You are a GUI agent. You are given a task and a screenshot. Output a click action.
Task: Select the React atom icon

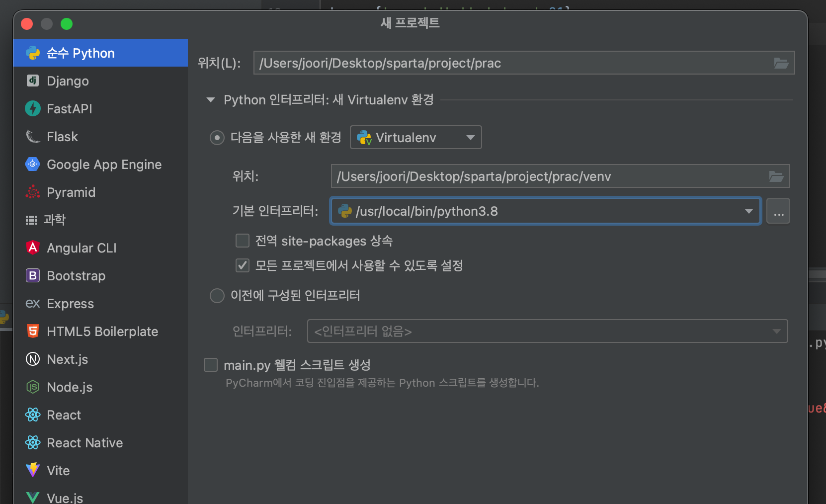33,415
